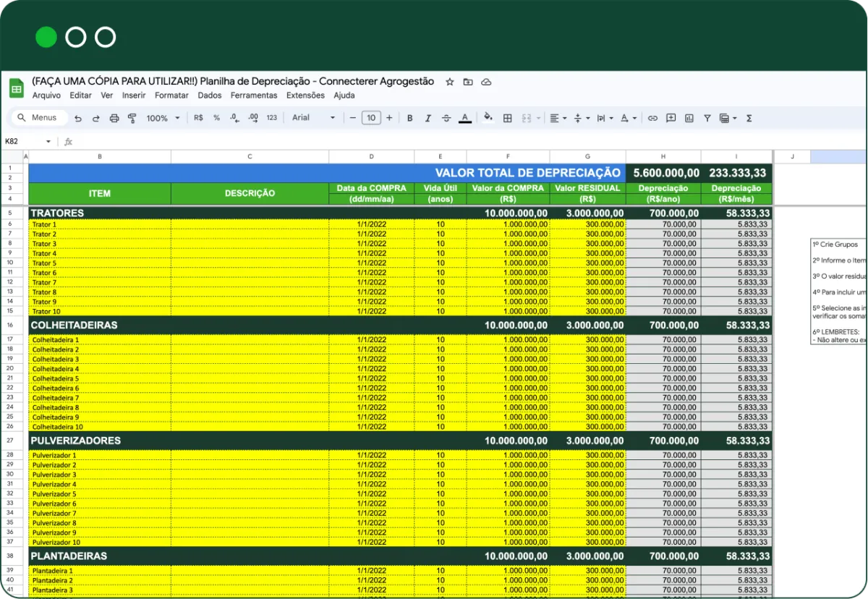Toggle strikethrough formatting
868x599 pixels.
pyautogui.click(x=446, y=118)
